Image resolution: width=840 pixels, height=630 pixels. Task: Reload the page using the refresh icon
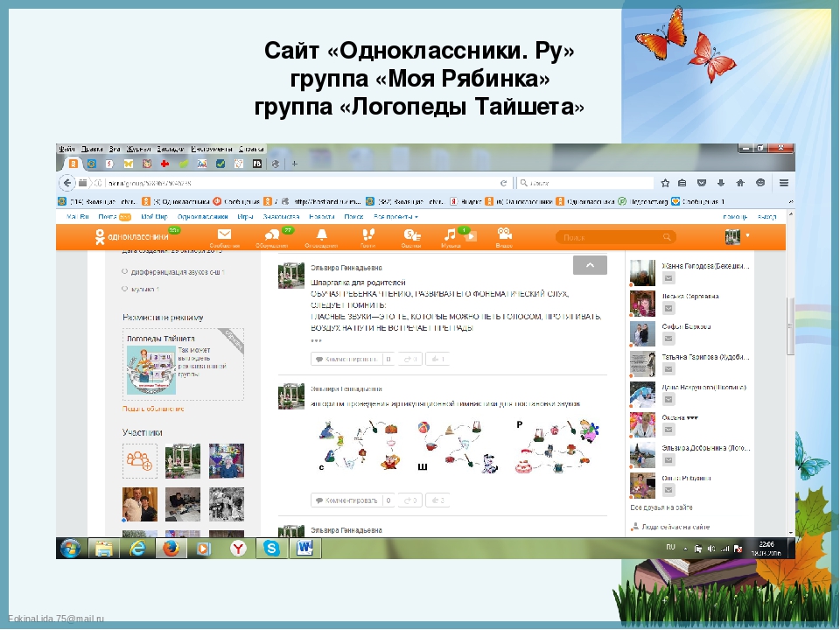coord(504,183)
